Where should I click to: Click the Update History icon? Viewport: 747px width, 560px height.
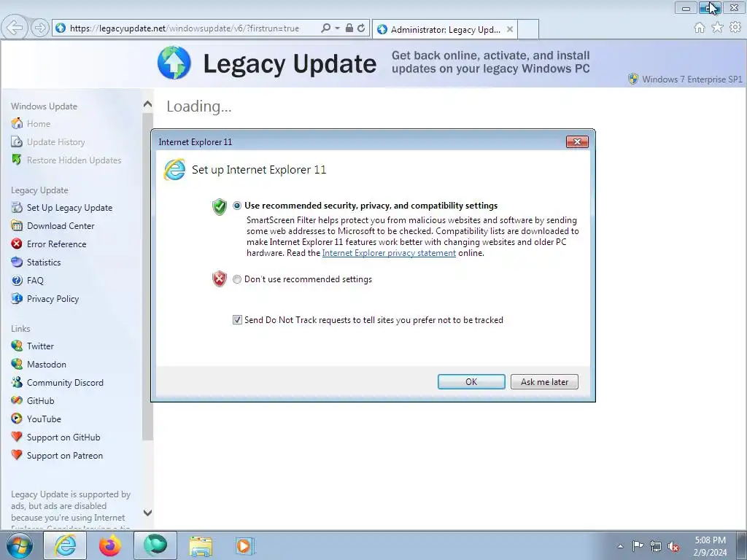(x=17, y=142)
